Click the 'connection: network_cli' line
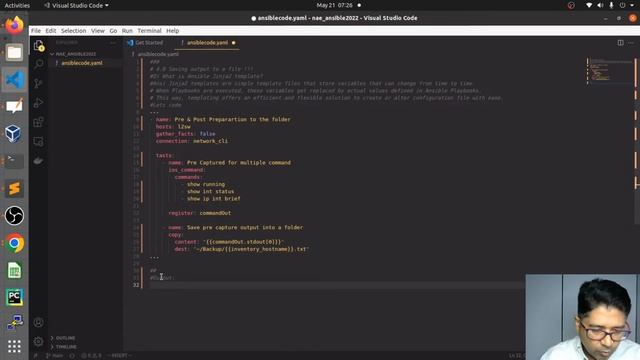This screenshot has width=640, height=360. pyautogui.click(x=191, y=141)
